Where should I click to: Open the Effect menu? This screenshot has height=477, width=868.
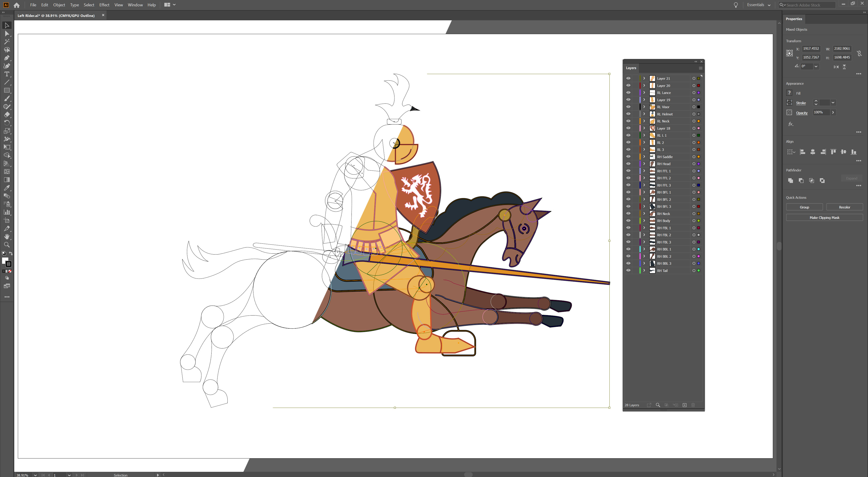tap(104, 5)
